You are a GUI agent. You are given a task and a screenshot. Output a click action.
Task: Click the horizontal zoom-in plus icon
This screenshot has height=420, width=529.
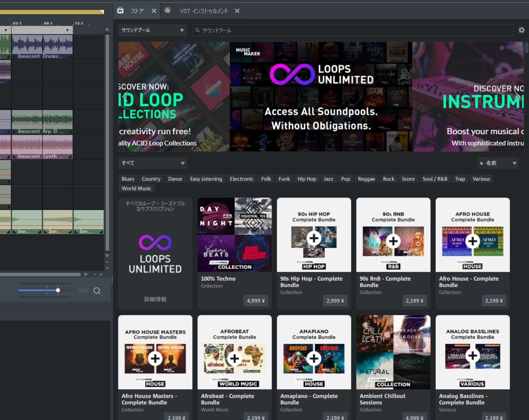point(101,274)
